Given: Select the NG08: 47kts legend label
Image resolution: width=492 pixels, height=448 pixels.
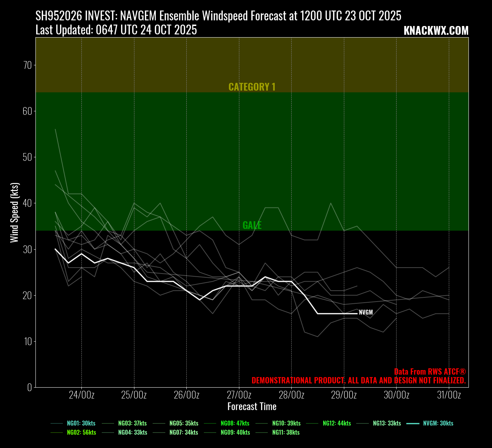Looking at the screenshot, I should [x=235, y=423].
